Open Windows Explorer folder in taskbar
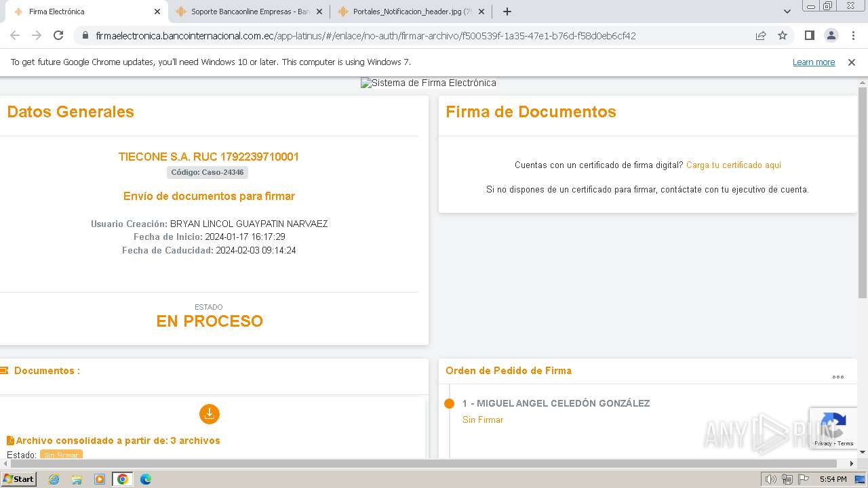Image resolution: width=868 pixels, height=488 pixels. (77, 479)
